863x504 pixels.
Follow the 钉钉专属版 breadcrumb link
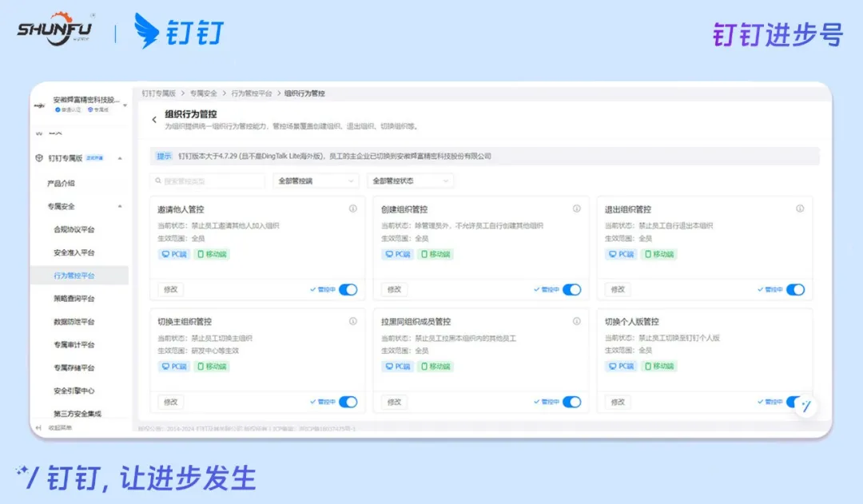coord(158,93)
